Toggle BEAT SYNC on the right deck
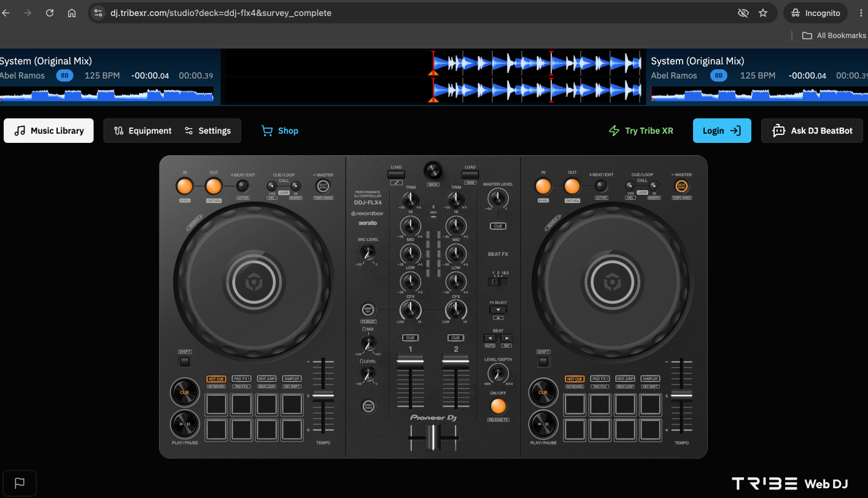 [681, 186]
